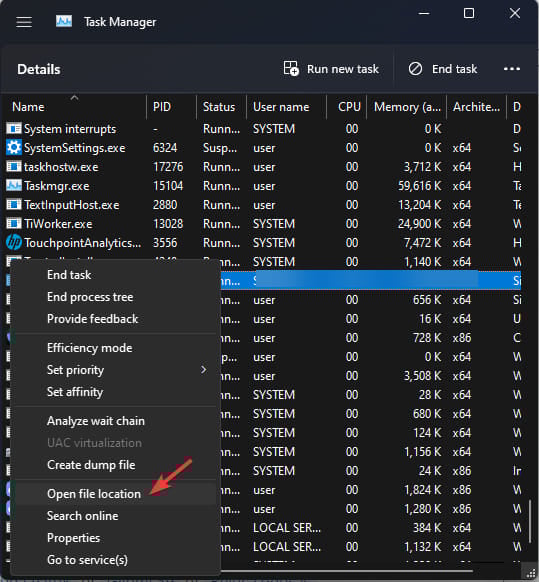Click the 24,900 K memory value
Viewport: 539px width, 582px height.
419,223
